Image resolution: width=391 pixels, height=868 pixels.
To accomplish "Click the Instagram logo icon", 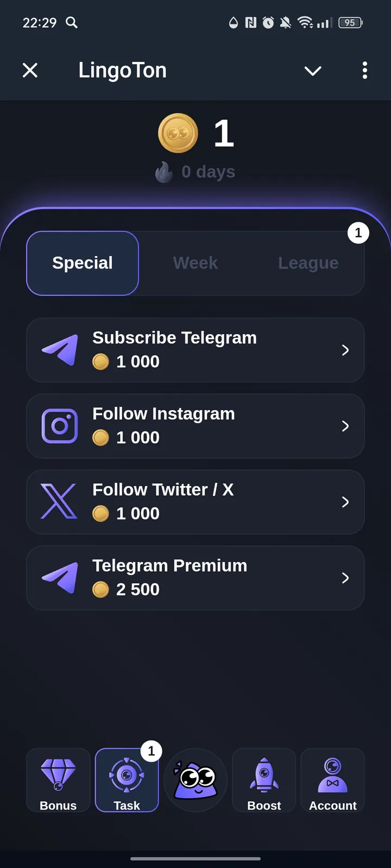I will 60,426.
